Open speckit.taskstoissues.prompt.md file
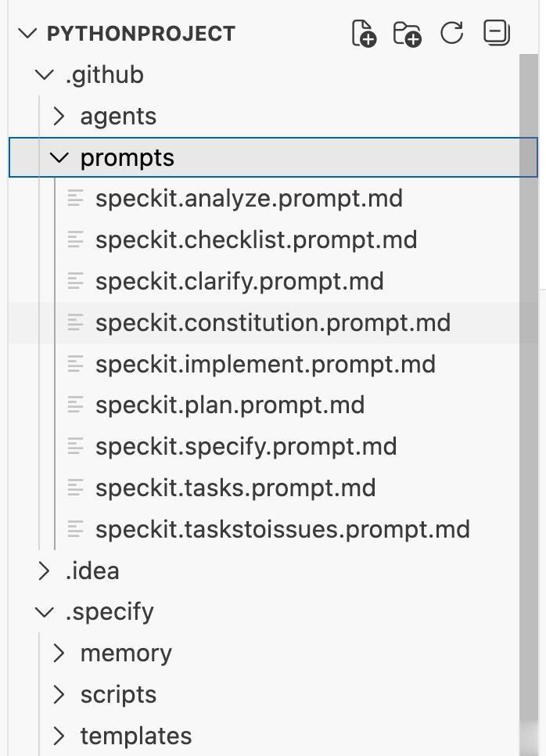 click(282, 530)
